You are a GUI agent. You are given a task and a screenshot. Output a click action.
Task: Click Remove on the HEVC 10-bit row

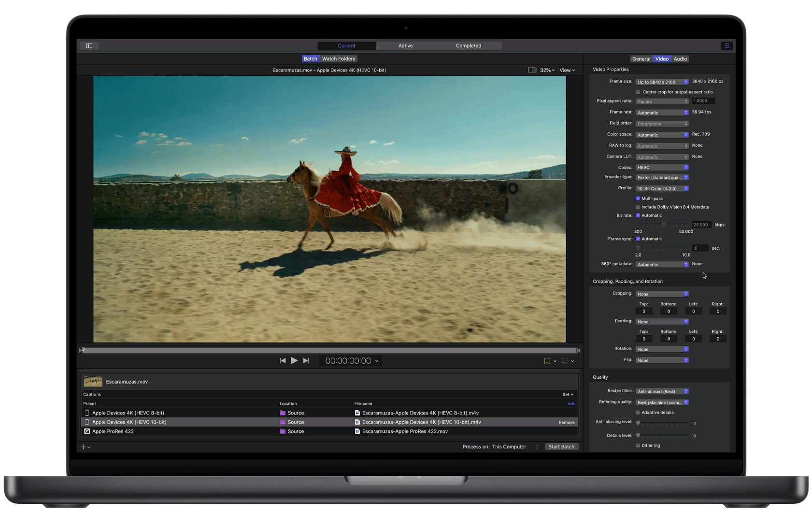point(567,422)
